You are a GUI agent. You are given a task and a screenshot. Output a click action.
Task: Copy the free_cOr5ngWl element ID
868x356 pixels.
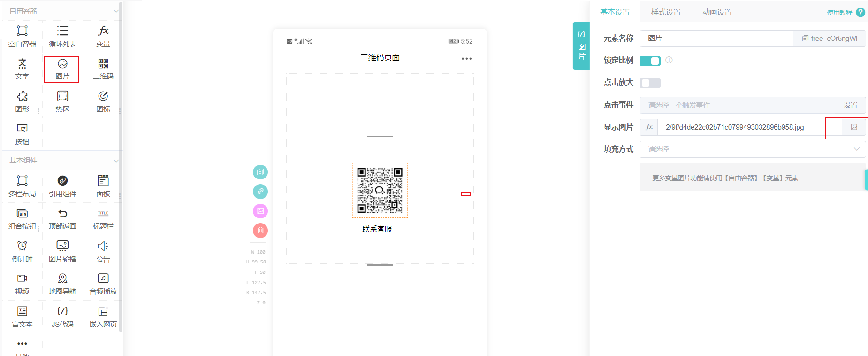tap(830, 39)
